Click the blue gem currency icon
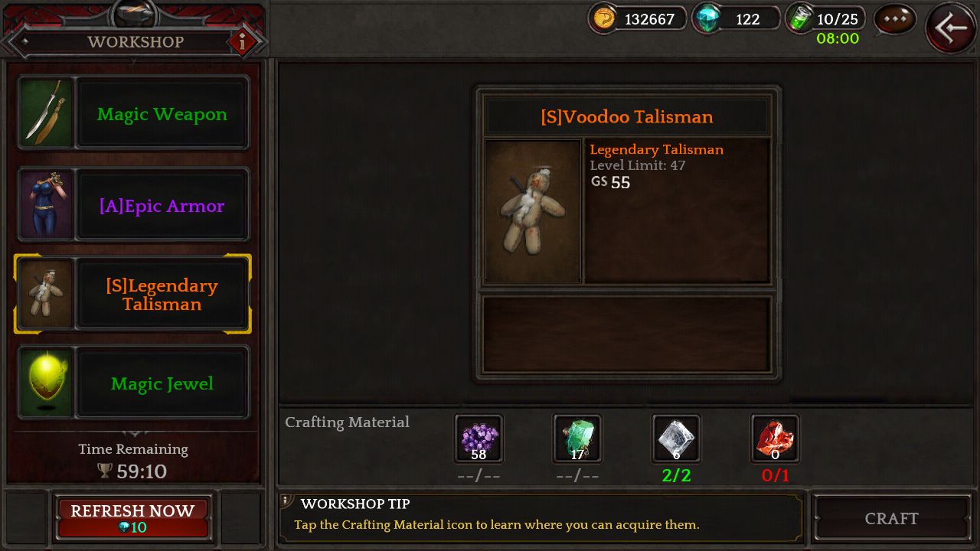 707,19
